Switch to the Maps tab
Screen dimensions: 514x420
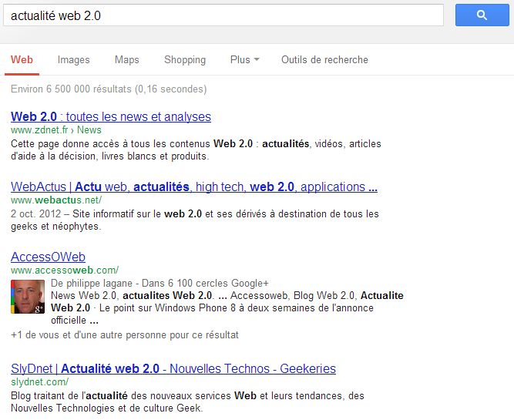tap(126, 59)
